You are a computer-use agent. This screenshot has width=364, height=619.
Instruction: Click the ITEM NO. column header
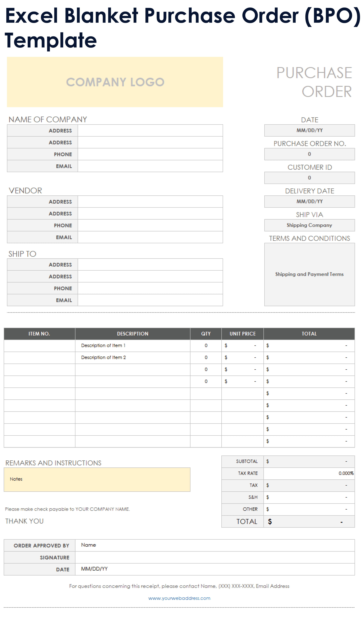tap(39, 334)
